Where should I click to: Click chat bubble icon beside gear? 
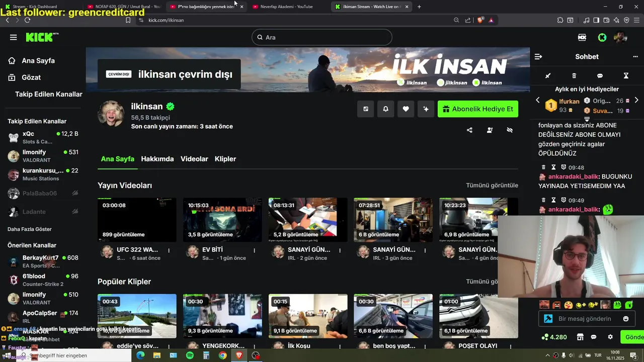click(594, 337)
